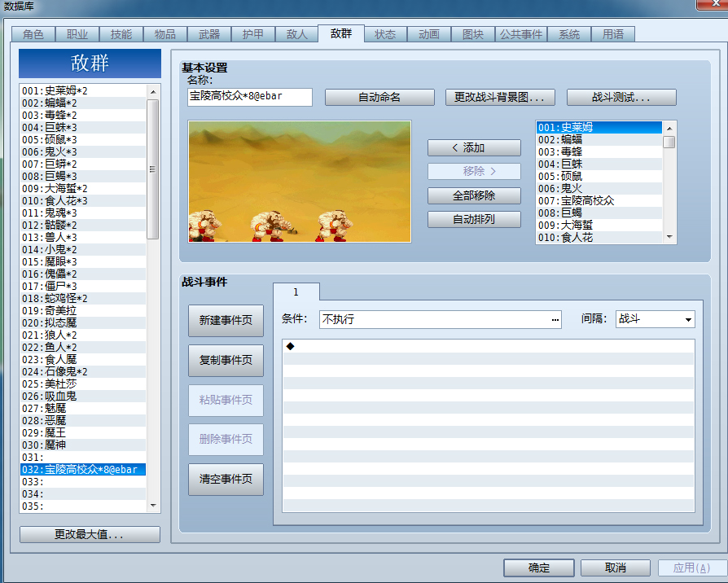Screen dimensions: 728x583
Task: Select troop 030:魔神
Action: coord(83,445)
